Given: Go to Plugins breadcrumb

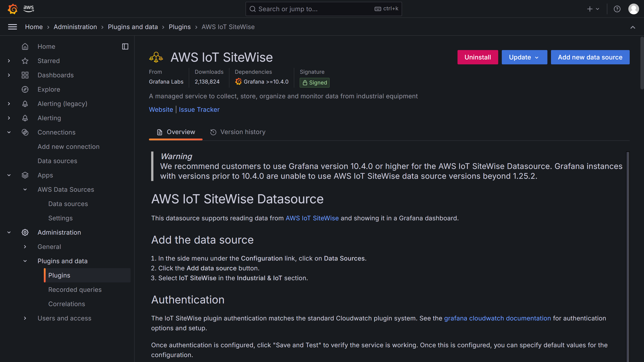Looking at the screenshot, I should tap(180, 27).
